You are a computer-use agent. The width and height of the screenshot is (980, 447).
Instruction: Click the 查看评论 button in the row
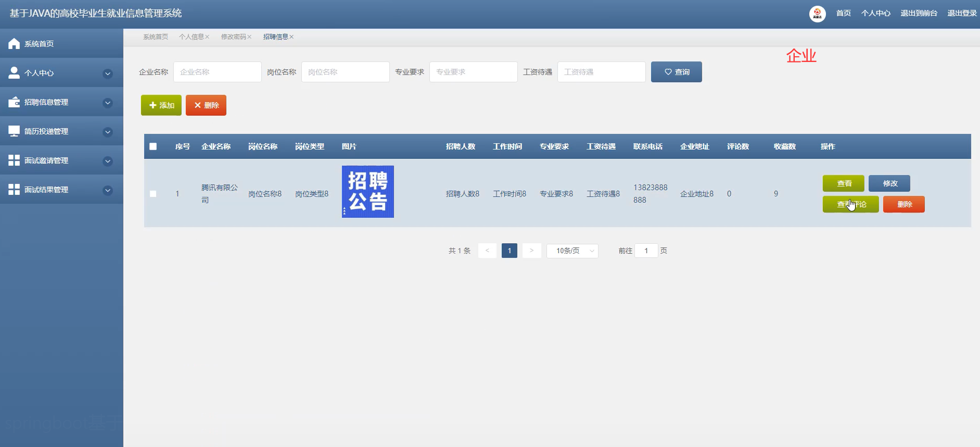coord(851,204)
